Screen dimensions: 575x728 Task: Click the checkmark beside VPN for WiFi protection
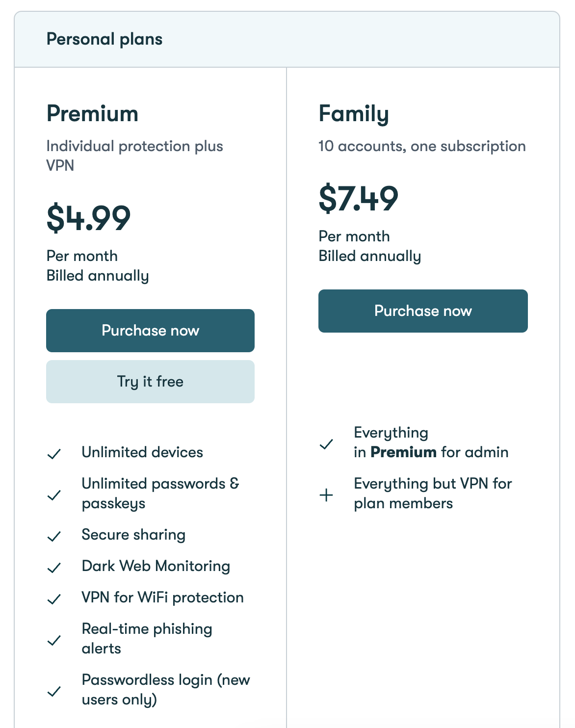pos(54,599)
